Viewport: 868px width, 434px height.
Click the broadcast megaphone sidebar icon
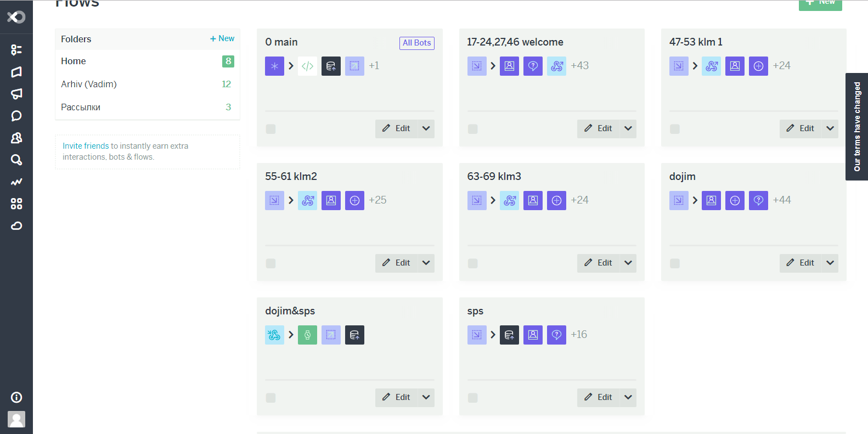(x=16, y=94)
